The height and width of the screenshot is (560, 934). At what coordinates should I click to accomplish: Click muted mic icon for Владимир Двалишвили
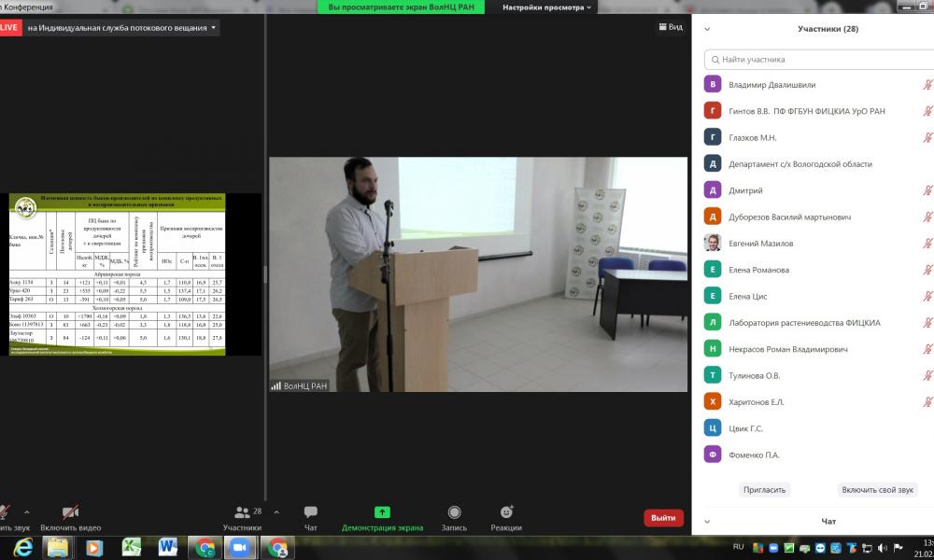point(927,85)
